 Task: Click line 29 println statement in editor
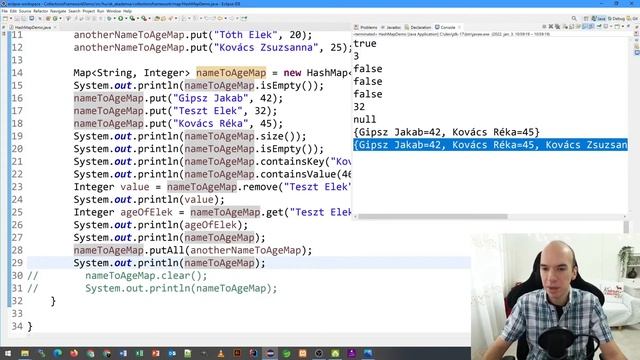click(169, 263)
